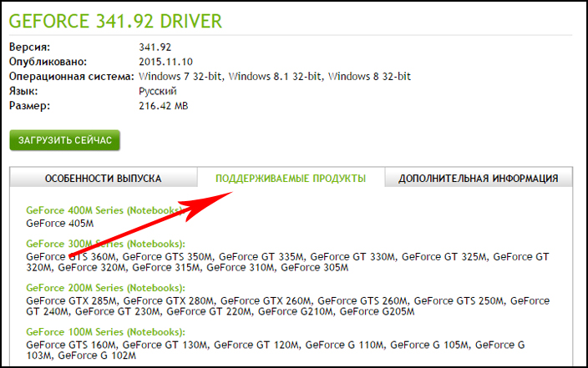Select the ПОДДЕРЖИВАЕМЫЕ ПРОДУКТЫ tab

291,179
